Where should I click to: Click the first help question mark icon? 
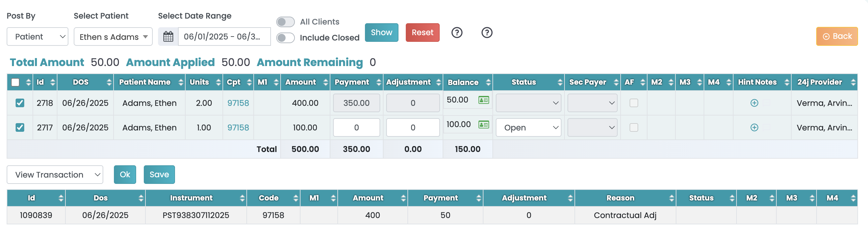coord(457,33)
